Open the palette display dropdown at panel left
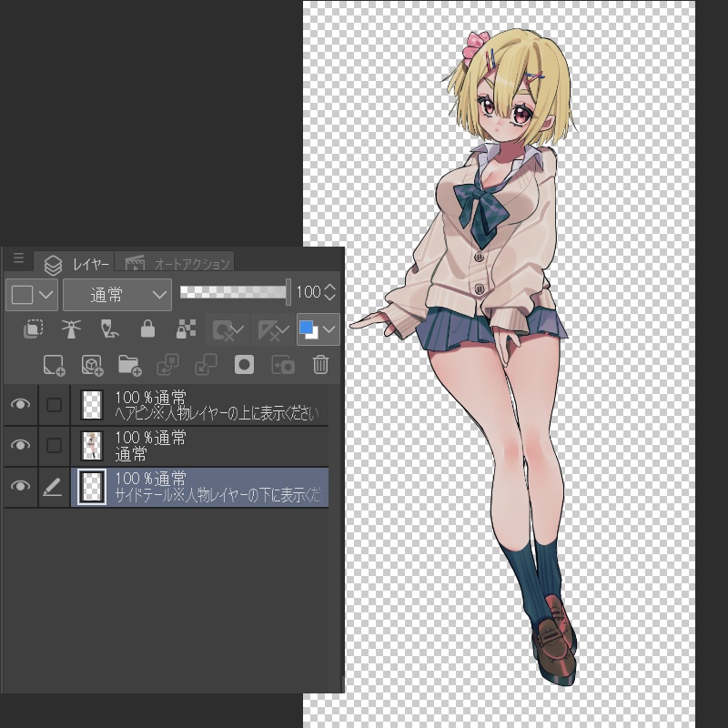The width and height of the screenshot is (728, 728). [31, 294]
